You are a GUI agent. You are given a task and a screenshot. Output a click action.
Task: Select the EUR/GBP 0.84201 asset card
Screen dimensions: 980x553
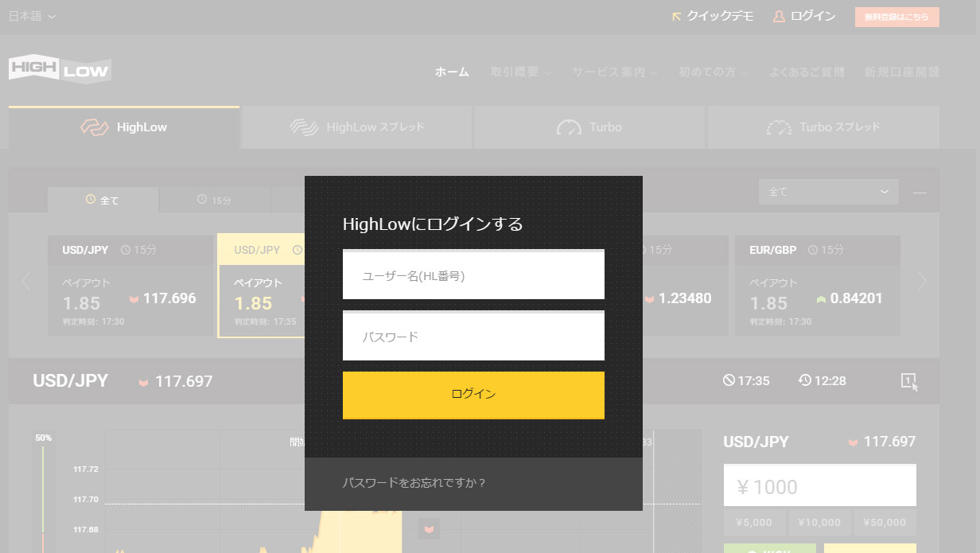click(x=818, y=286)
